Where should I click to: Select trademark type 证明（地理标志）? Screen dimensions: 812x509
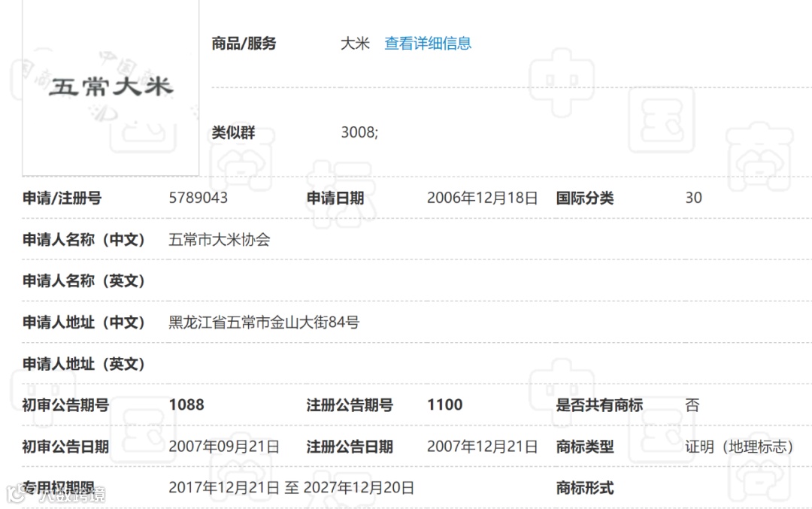[739, 447]
